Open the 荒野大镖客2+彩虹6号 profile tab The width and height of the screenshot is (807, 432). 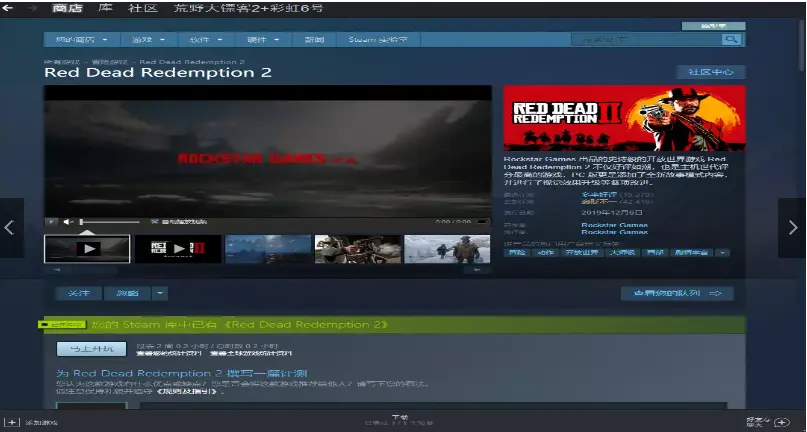coord(249,8)
